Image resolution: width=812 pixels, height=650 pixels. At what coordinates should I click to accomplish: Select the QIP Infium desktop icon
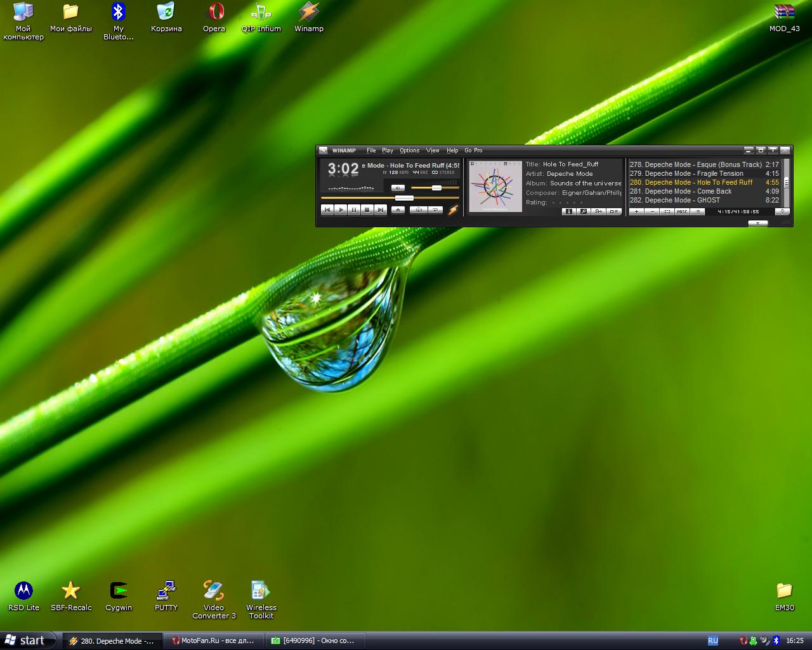(261, 17)
